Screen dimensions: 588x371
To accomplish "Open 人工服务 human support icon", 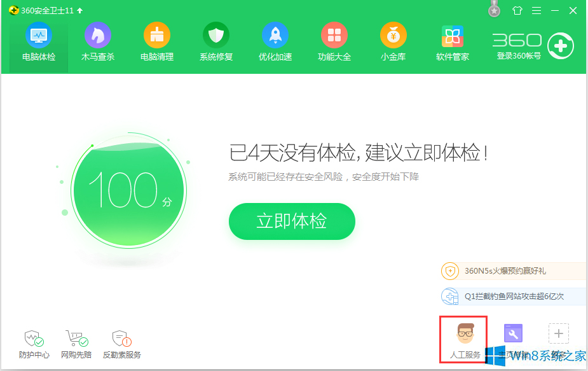I will [465, 340].
